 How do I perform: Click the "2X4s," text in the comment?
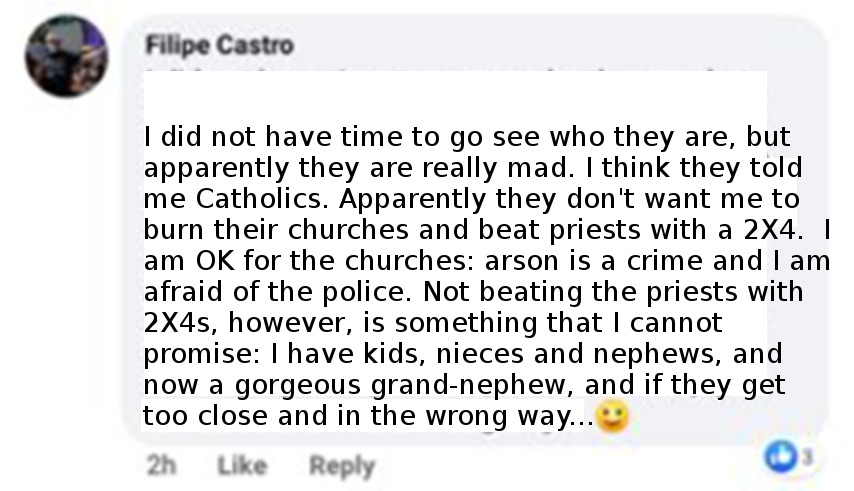tap(181, 323)
